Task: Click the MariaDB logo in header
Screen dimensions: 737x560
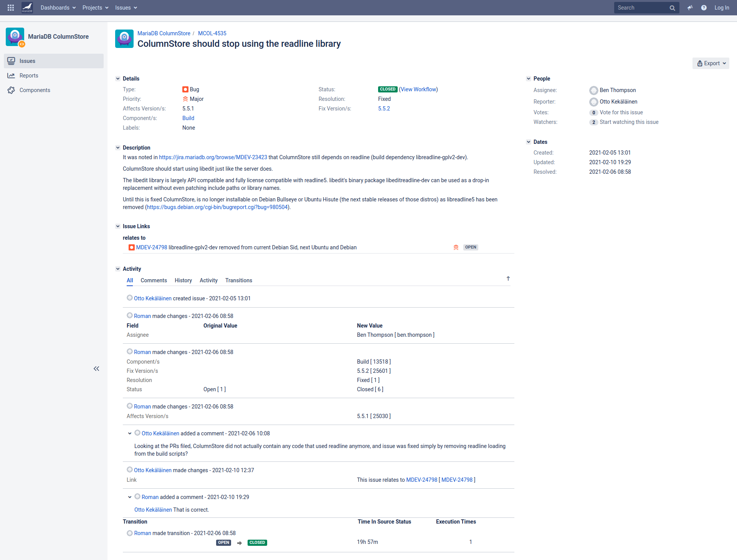Action: (27, 8)
